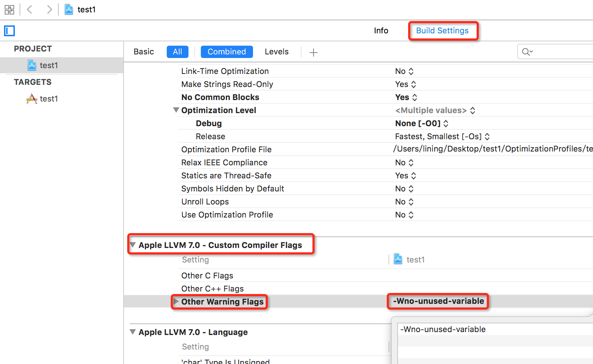Screen dimensions: 593x364
Task: Go forward in editor history
Action: [x=49, y=9]
